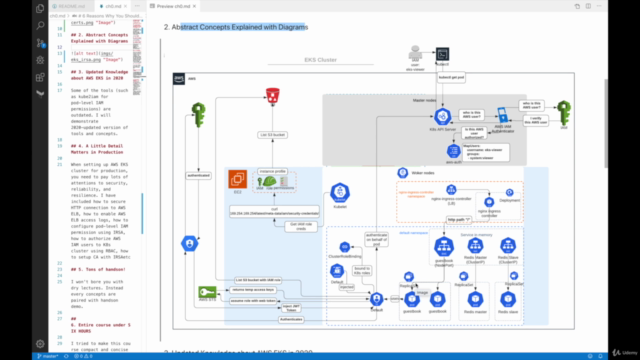640x360 pixels.
Task: Click the '## 2. Abstract Concepts' line in the editor
Action: point(99,38)
